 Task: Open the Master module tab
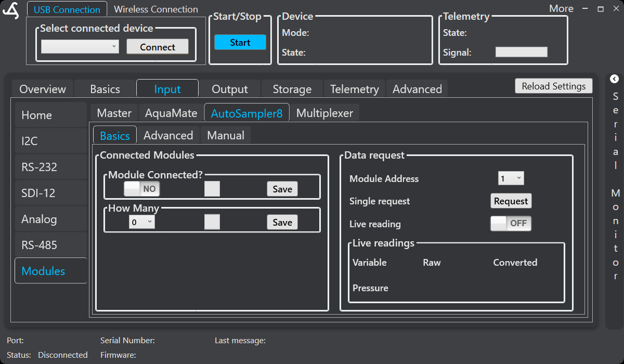pyautogui.click(x=114, y=113)
